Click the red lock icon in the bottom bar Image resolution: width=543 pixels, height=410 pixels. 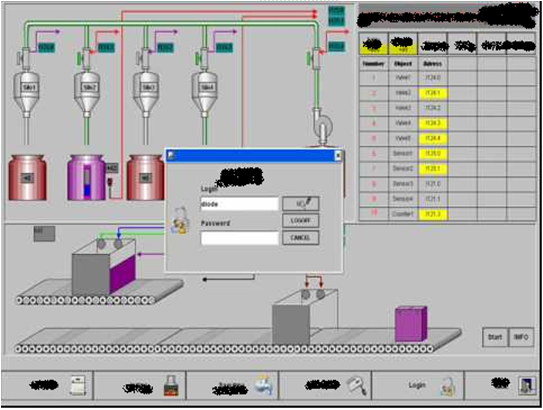point(171,386)
